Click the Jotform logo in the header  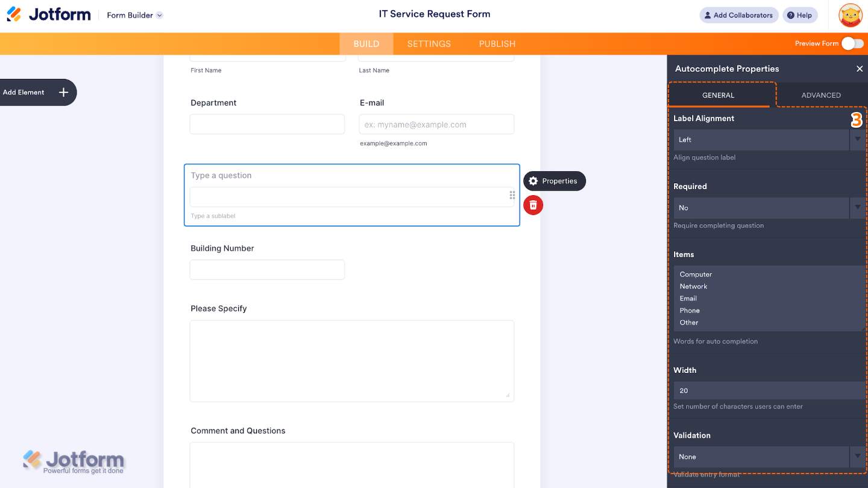(x=49, y=14)
